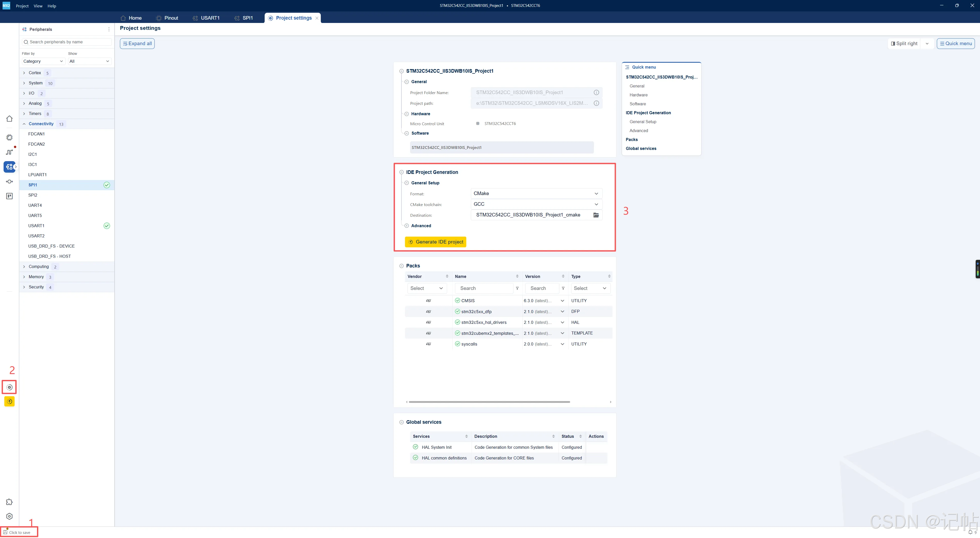Show info for Project Folder Name

pos(596,92)
